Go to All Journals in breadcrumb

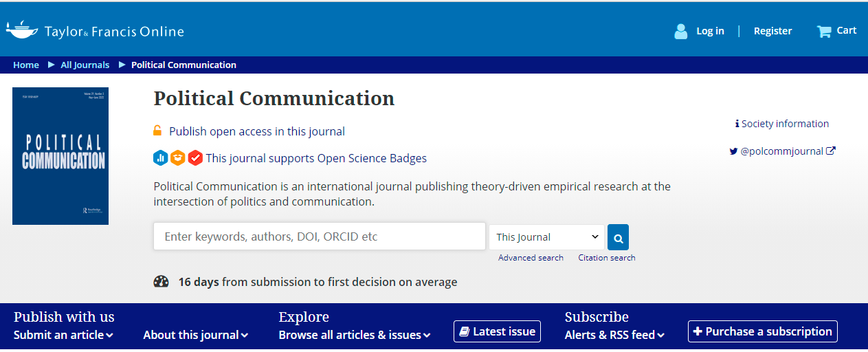point(85,65)
